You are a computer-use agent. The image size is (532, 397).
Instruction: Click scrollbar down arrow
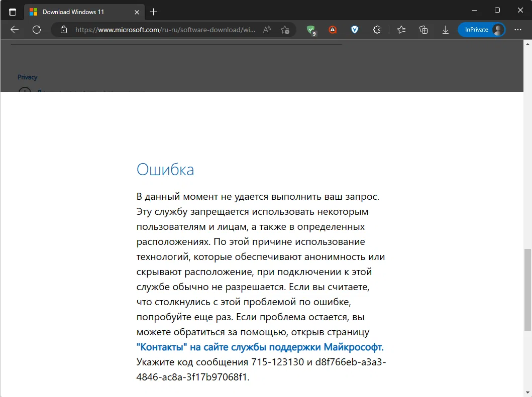pos(527,393)
